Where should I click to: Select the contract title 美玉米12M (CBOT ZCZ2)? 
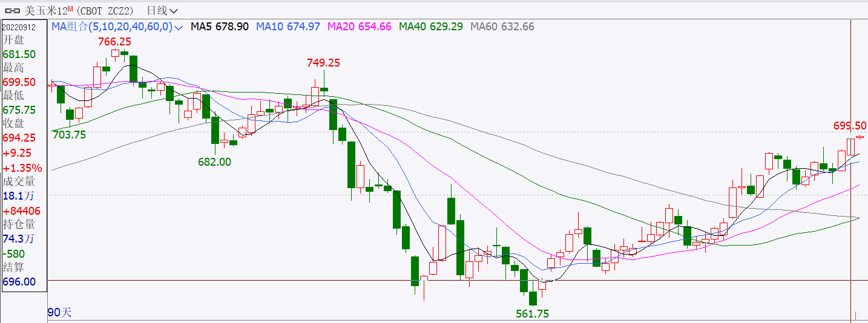tap(79, 10)
